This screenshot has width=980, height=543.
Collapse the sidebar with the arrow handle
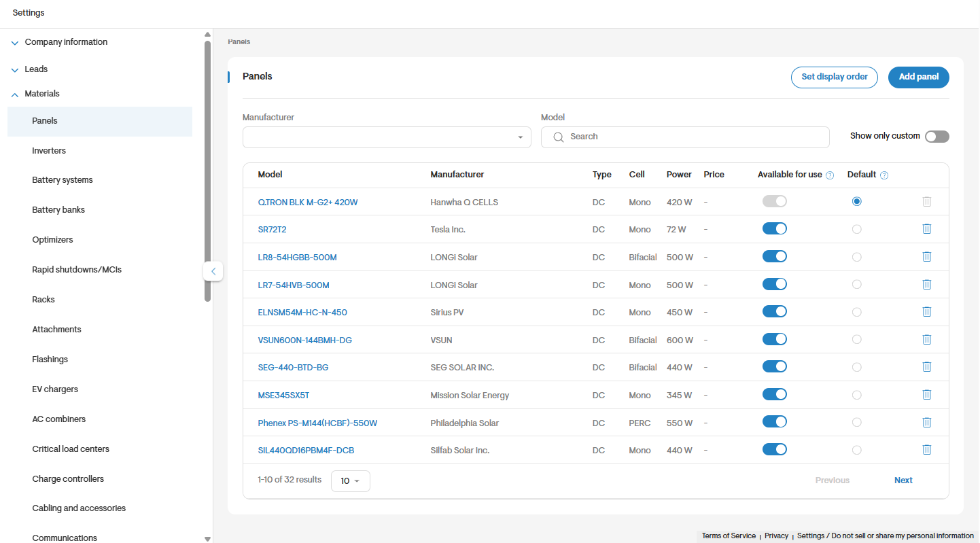(x=213, y=271)
